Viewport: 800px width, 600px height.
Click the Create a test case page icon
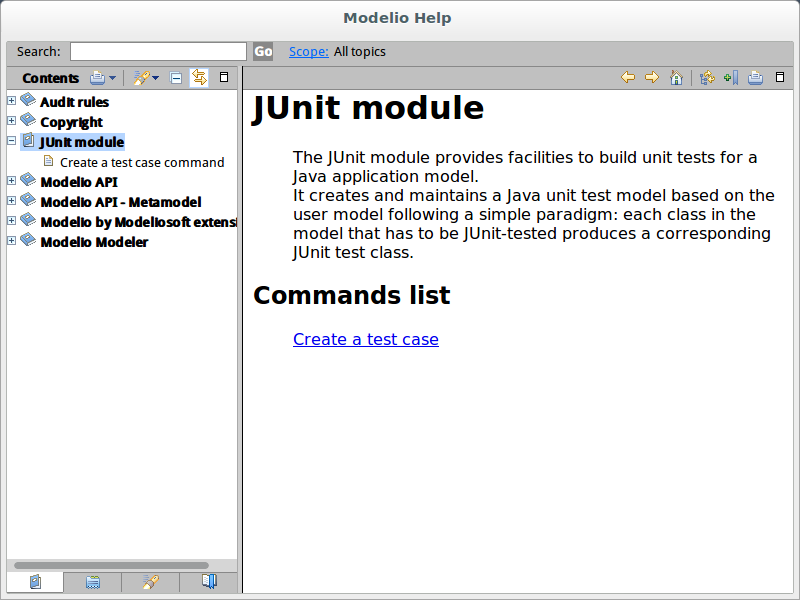click(x=48, y=161)
